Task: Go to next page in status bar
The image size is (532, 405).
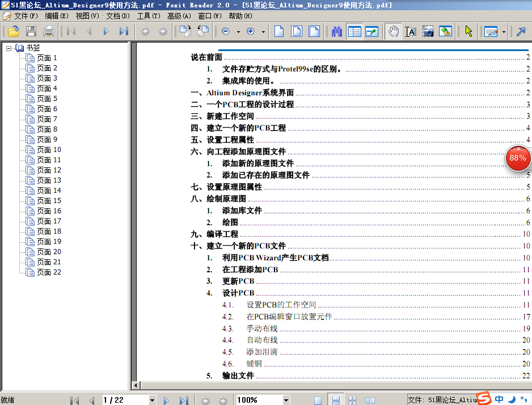Action: tap(166, 400)
